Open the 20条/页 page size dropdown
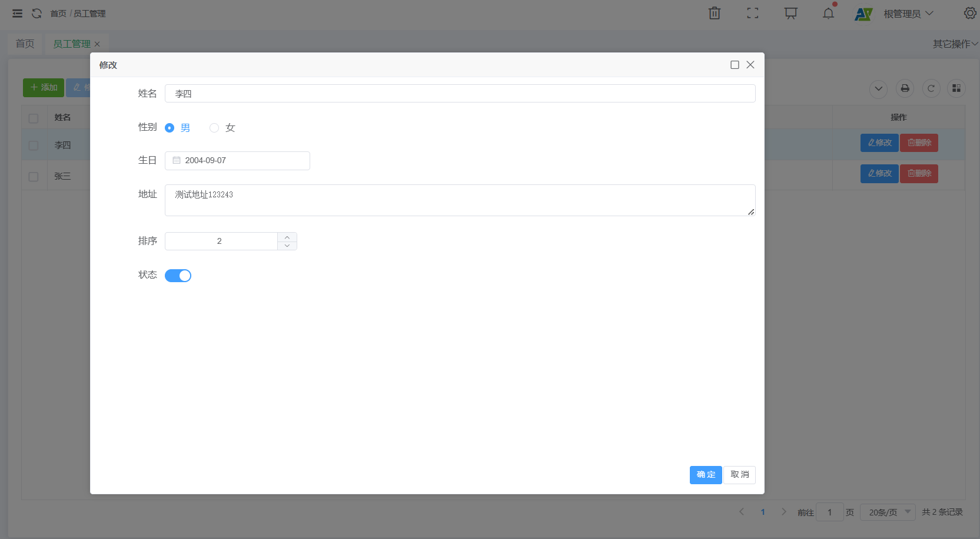Viewport: 980px width, 539px height. (888, 512)
